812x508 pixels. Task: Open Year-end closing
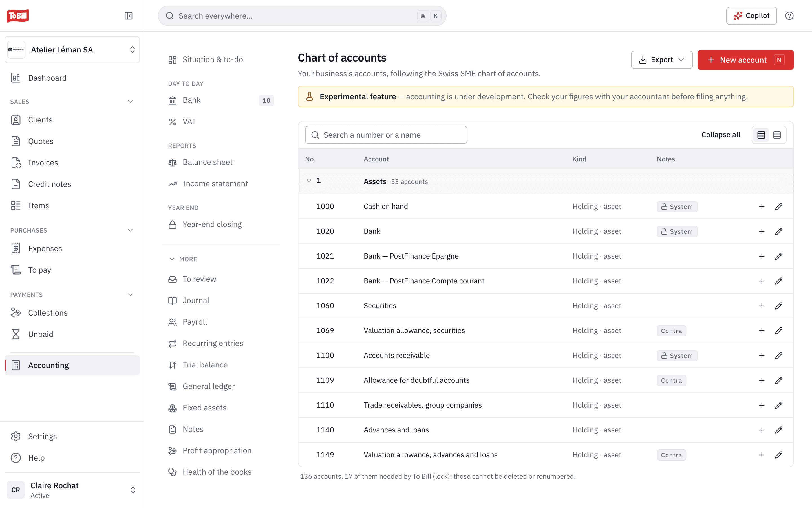click(x=221, y=224)
